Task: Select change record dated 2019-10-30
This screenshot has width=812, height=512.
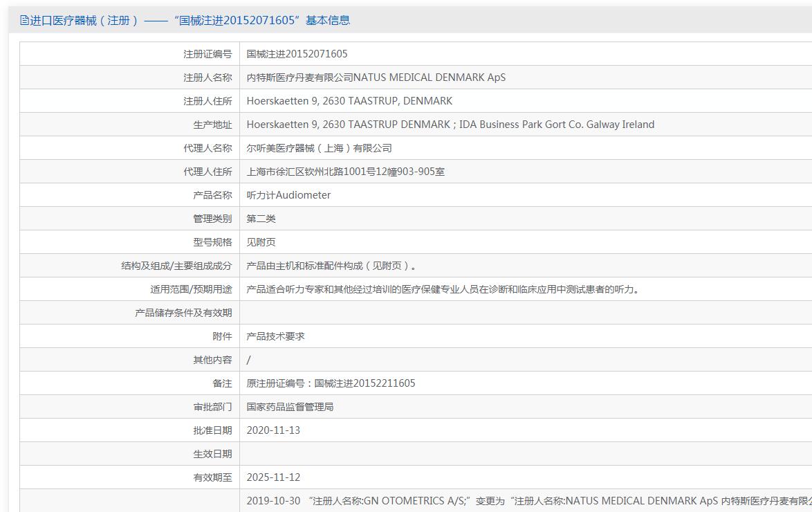Action: click(x=528, y=501)
